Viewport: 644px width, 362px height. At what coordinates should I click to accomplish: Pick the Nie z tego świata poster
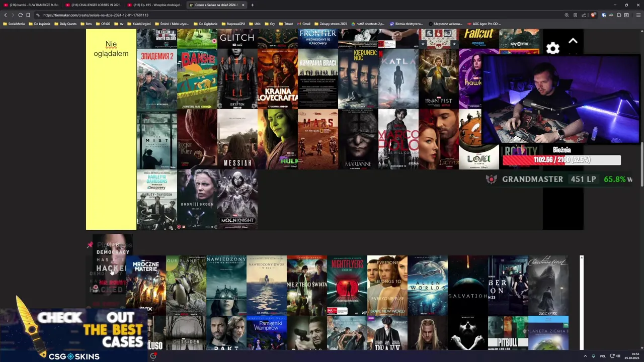(306, 285)
